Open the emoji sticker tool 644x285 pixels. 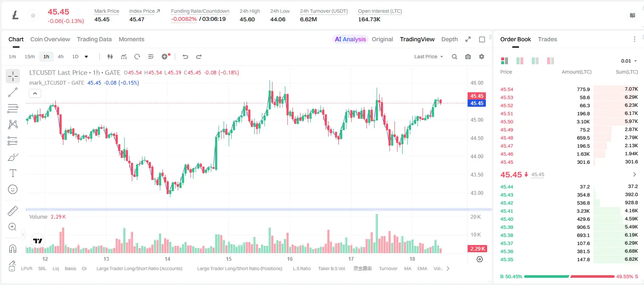pyautogui.click(x=13, y=189)
